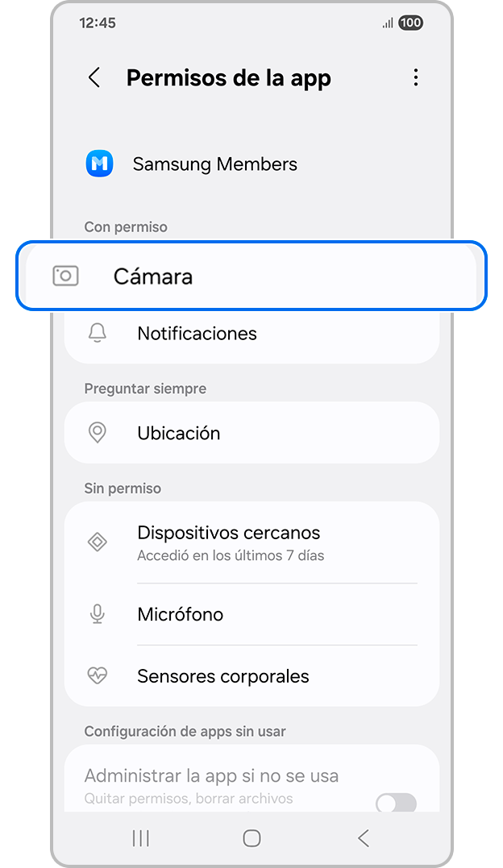Viewport: 503px width, 868px height.
Task: Tap the heart-rate body sensors icon
Action: (98, 676)
